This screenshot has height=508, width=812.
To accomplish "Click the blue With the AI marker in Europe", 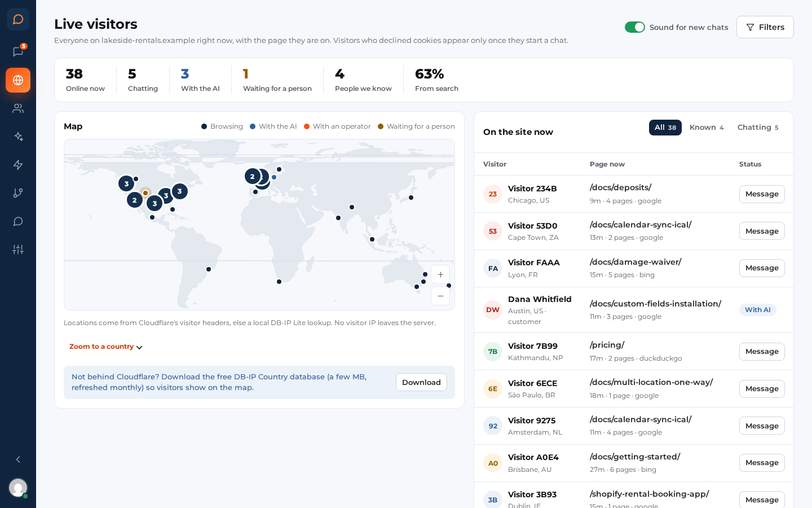I will pyautogui.click(x=274, y=177).
